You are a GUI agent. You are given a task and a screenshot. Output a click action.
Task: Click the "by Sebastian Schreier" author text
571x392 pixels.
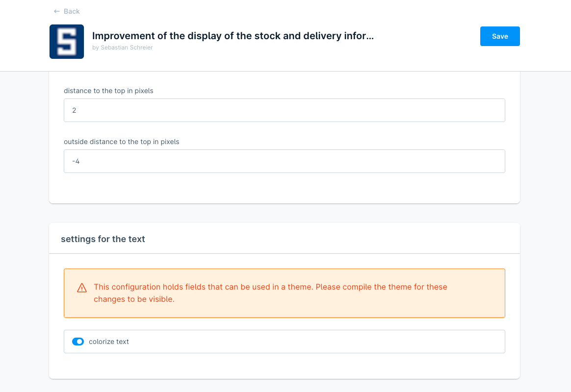(122, 48)
